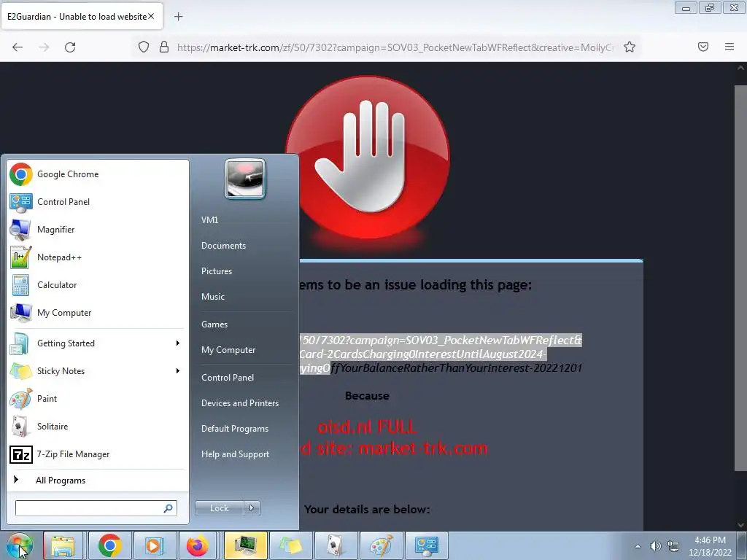Image resolution: width=747 pixels, height=560 pixels.
Task: Open a new tab with plus button
Action: 179,17
